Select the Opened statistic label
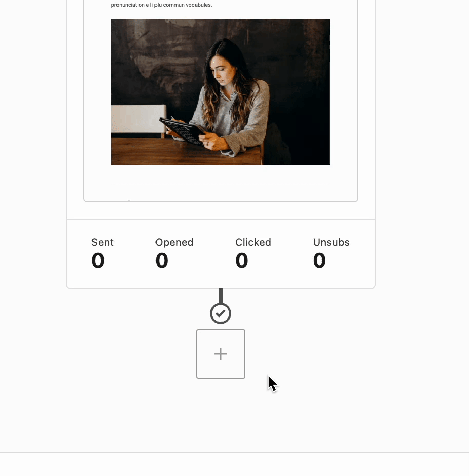469x476 pixels. tap(174, 242)
